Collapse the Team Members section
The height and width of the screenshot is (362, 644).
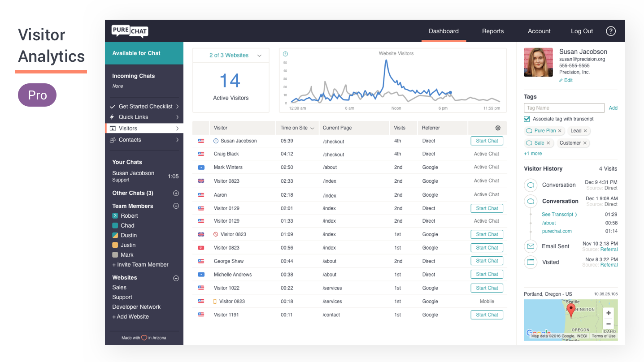[176, 206]
